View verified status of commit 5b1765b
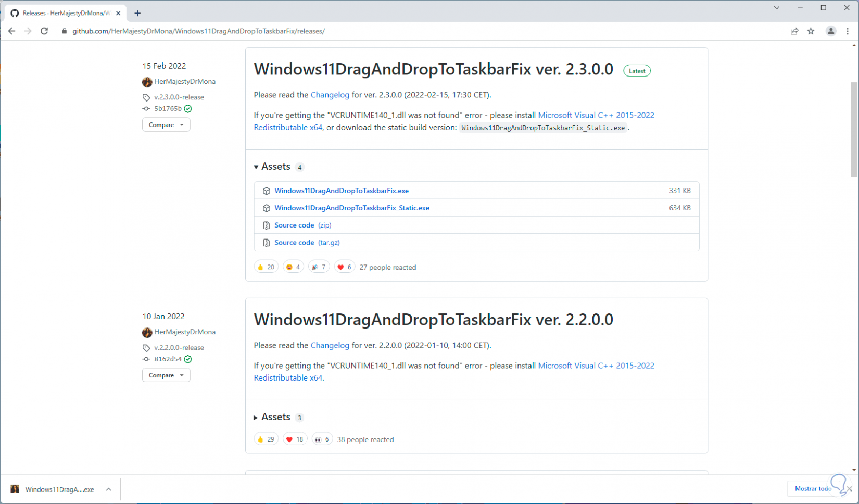The width and height of the screenshot is (859, 504). [x=188, y=109]
